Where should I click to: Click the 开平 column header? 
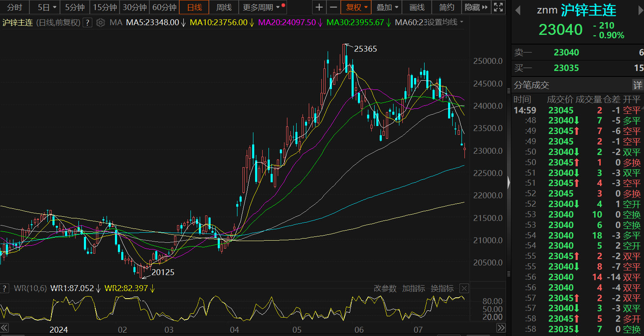coord(632,100)
